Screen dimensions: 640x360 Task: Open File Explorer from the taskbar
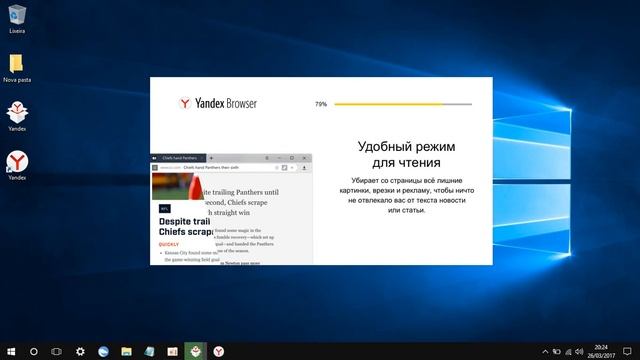[127, 351]
